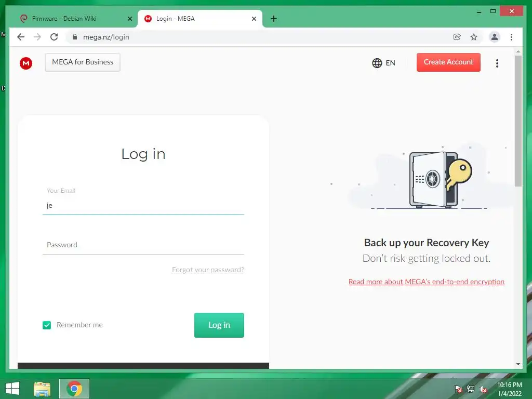Click the scrollbar up arrow
The width and height of the screenshot is (532, 399).
[518, 52]
